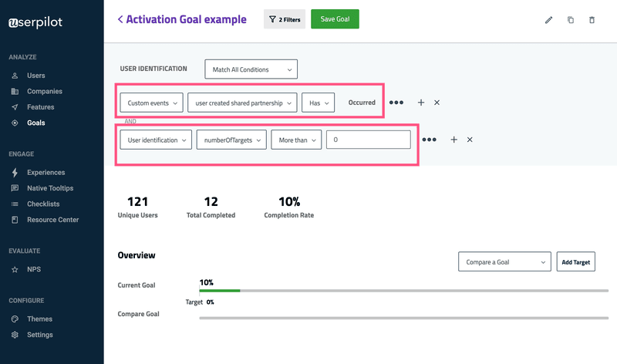The width and height of the screenshot is (617, 364).
Task: Click back arrow beside Activation Goal example
Action: tap(120, 19)
